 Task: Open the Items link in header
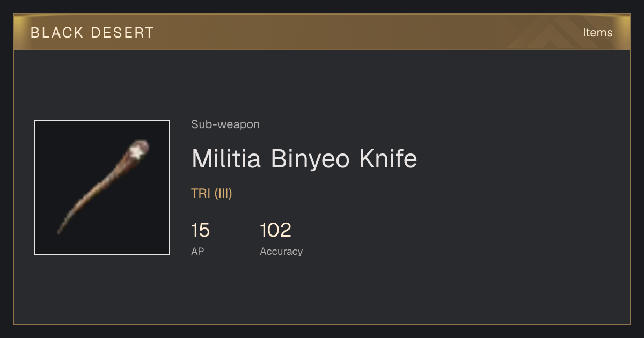(x=597, y=33)
